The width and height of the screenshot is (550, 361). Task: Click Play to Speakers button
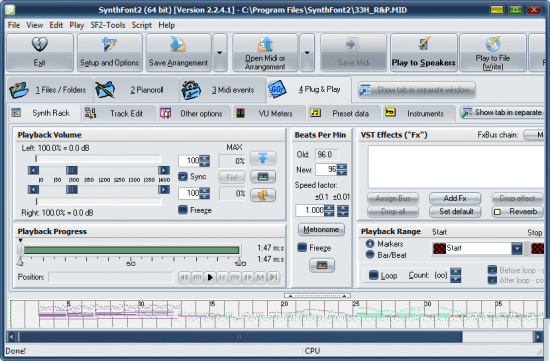[x=424, y=53]
